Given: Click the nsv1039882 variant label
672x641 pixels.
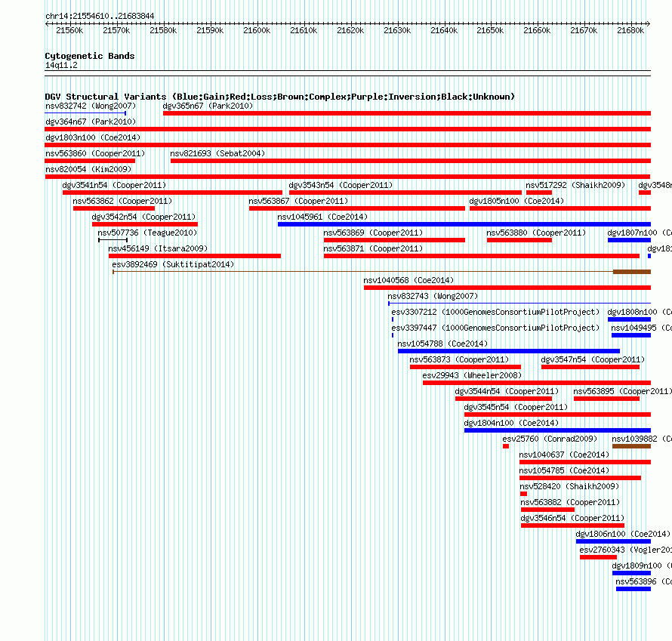Looking at the screenshot, I should [x=642, y=439].
